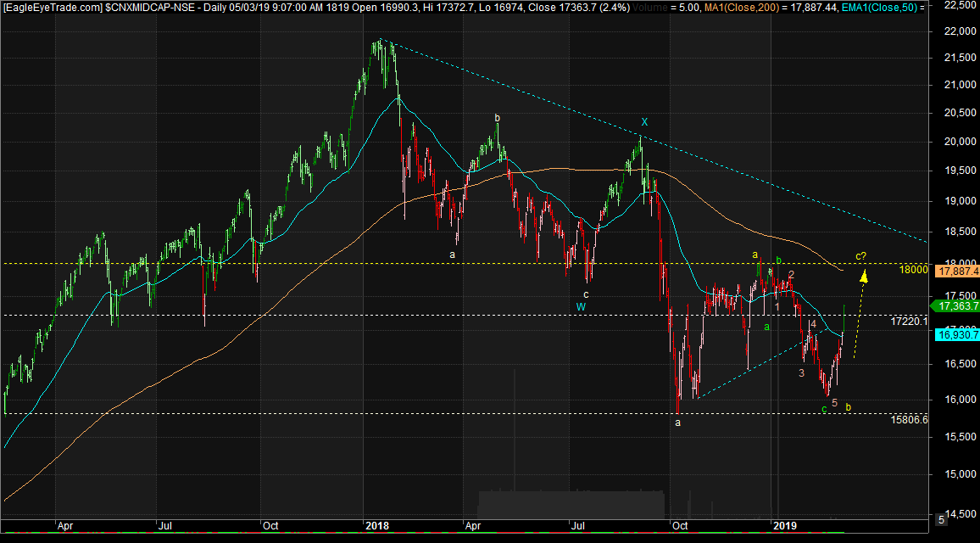Click the EagleEyeTrade.com title bar link
This screenshot has width=980, height=543.
click(x=51, y=6)
